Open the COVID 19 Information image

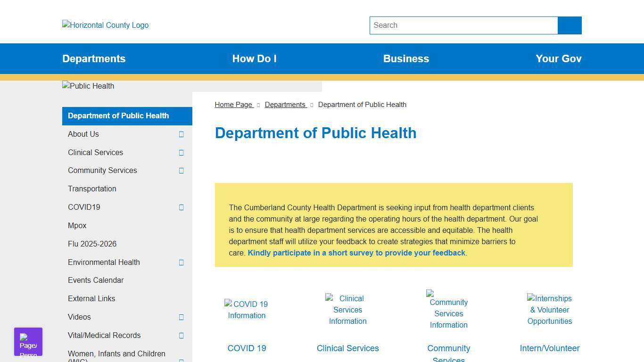pos(247,310)
